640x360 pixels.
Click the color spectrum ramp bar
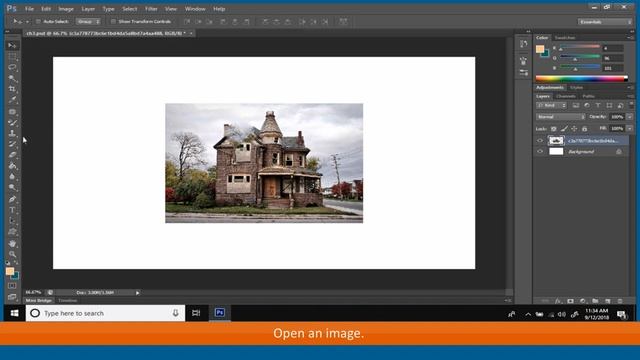582,78
